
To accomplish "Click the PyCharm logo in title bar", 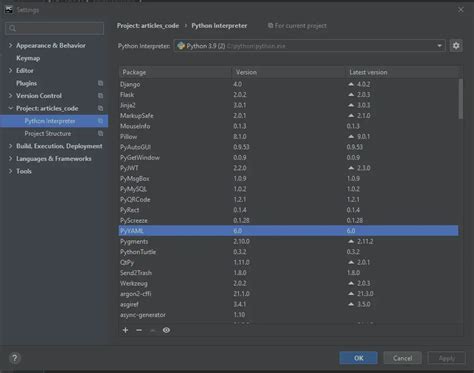I will click(9, 10).
